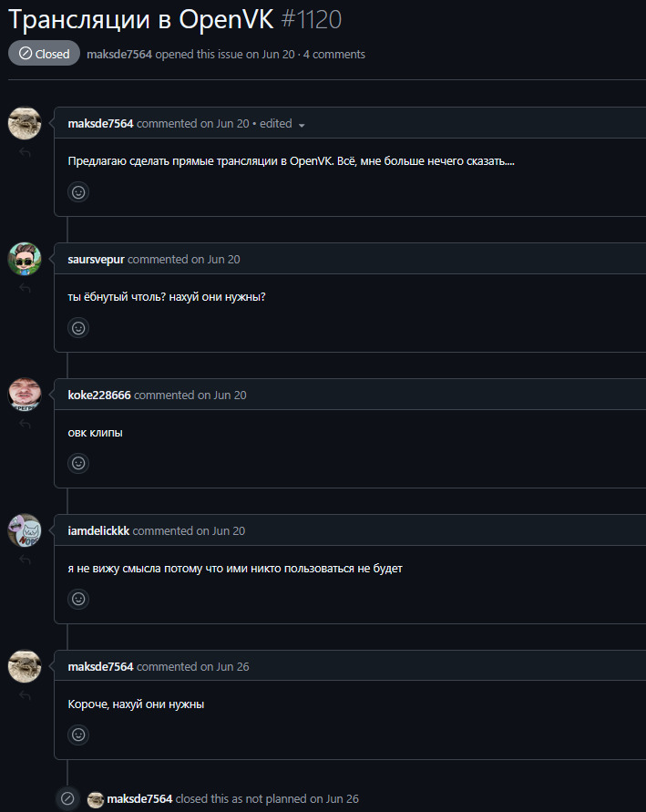Add reaction to iamdelickkk's comment
Image resolution: width=646 pixels, height=812 pixels.
[x=79, y=599]
